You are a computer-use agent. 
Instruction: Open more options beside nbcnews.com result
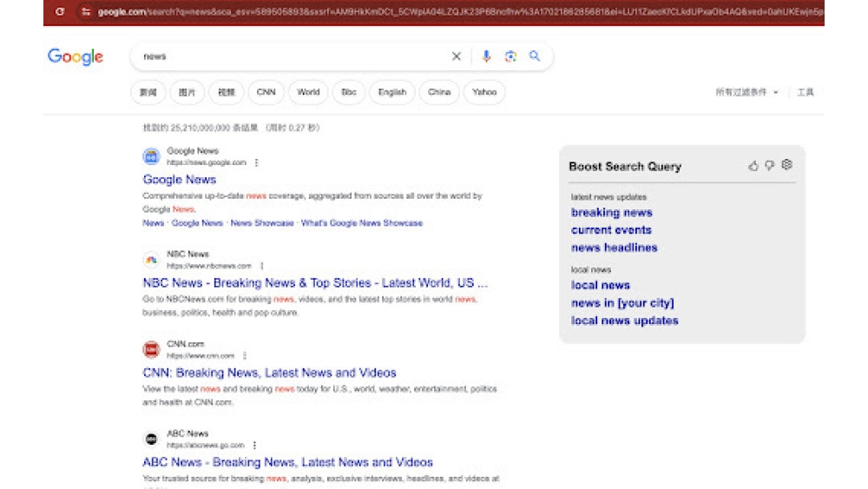[x=262, y=266]
